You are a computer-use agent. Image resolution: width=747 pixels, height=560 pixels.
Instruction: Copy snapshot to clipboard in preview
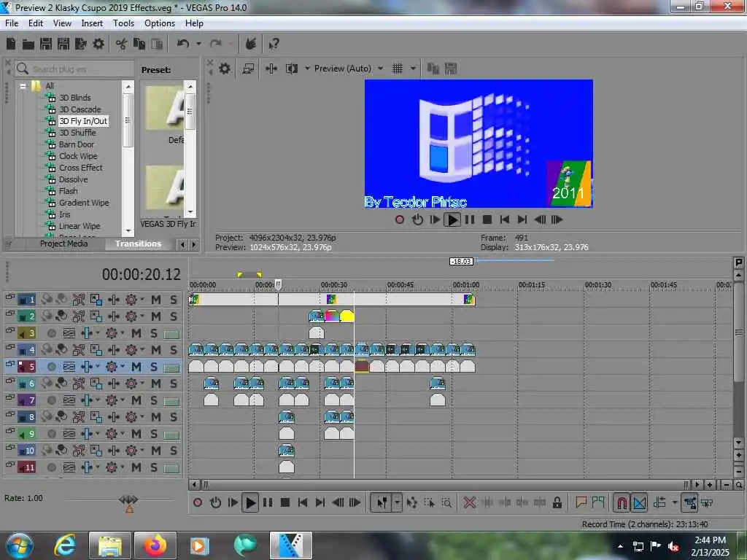(x=433, y=69)
